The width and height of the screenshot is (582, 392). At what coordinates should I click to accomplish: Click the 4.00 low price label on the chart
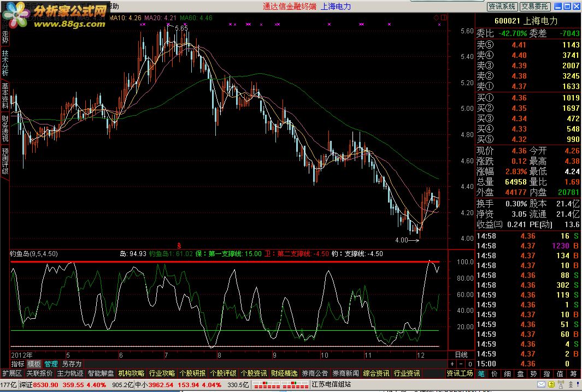click(402, 240)
